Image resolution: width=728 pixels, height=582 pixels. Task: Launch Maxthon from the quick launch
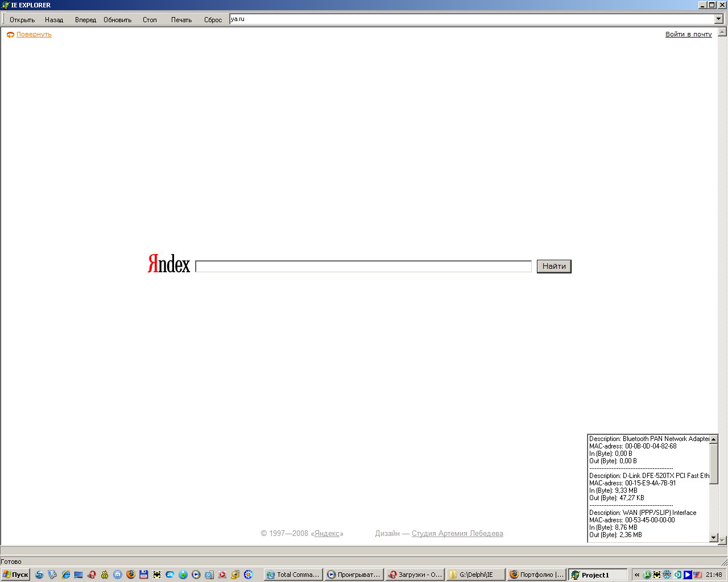(118, 575)
